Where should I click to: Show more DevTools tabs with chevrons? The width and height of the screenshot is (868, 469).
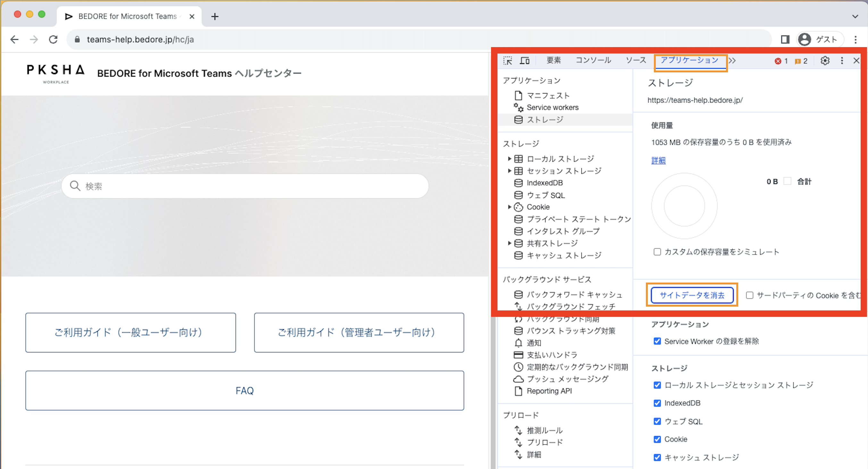[732, 61]
